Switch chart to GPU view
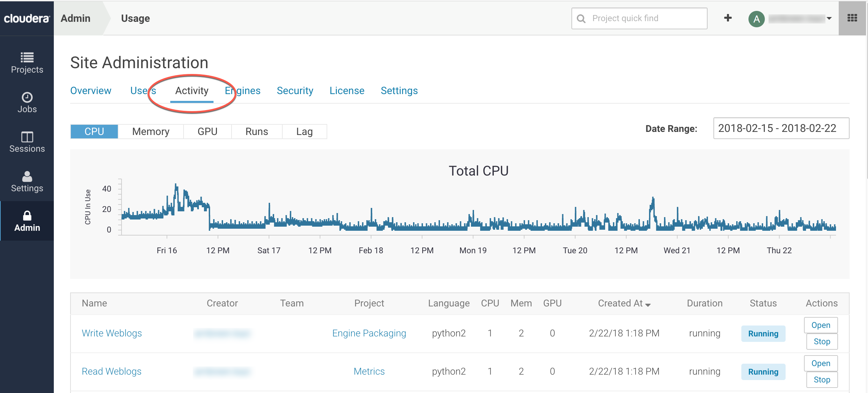 (207, 132)
